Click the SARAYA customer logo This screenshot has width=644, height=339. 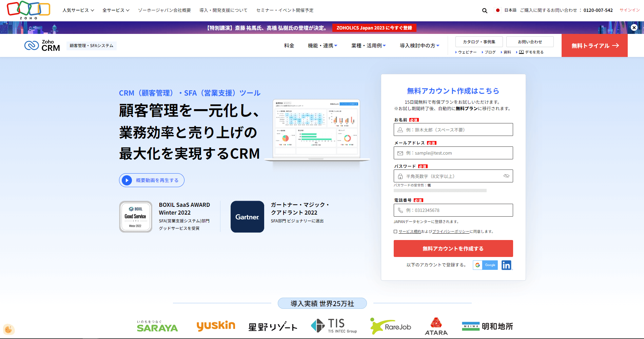coord(157,326)
